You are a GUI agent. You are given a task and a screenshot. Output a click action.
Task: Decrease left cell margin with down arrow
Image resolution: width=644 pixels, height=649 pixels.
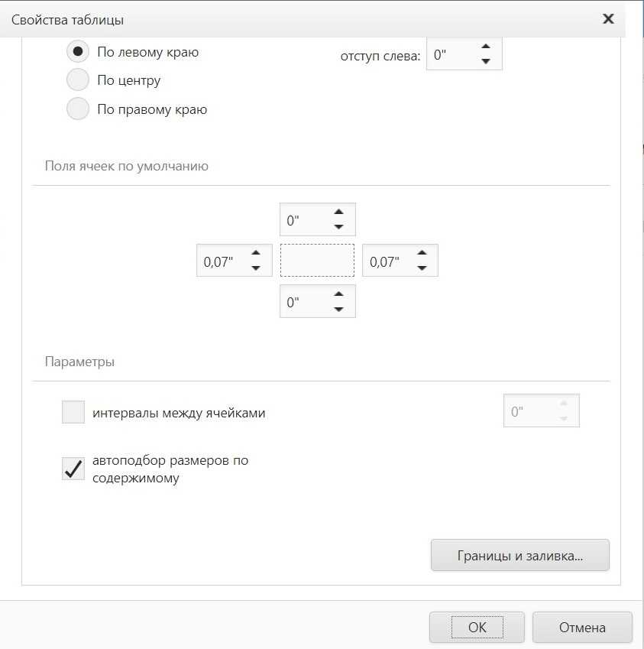coord(256,268)
